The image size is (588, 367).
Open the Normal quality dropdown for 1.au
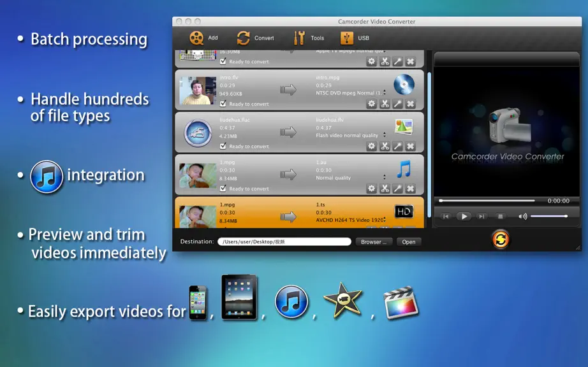pos(351,178)
